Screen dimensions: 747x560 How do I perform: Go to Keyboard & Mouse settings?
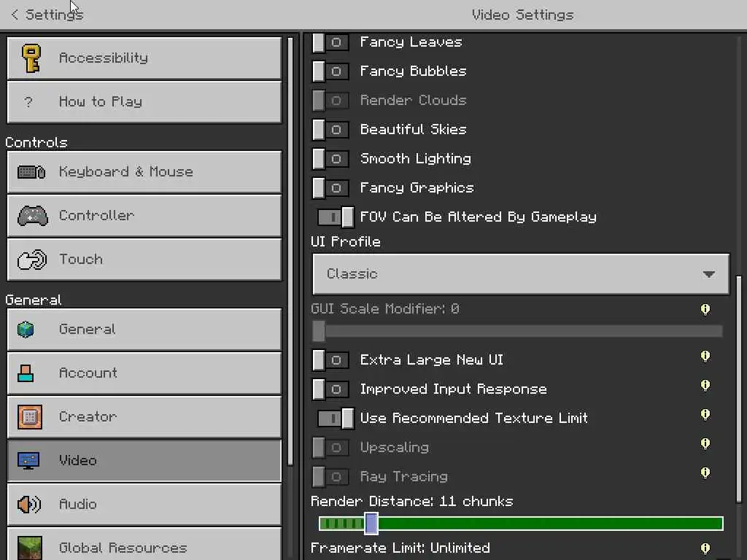coord(144,172)
